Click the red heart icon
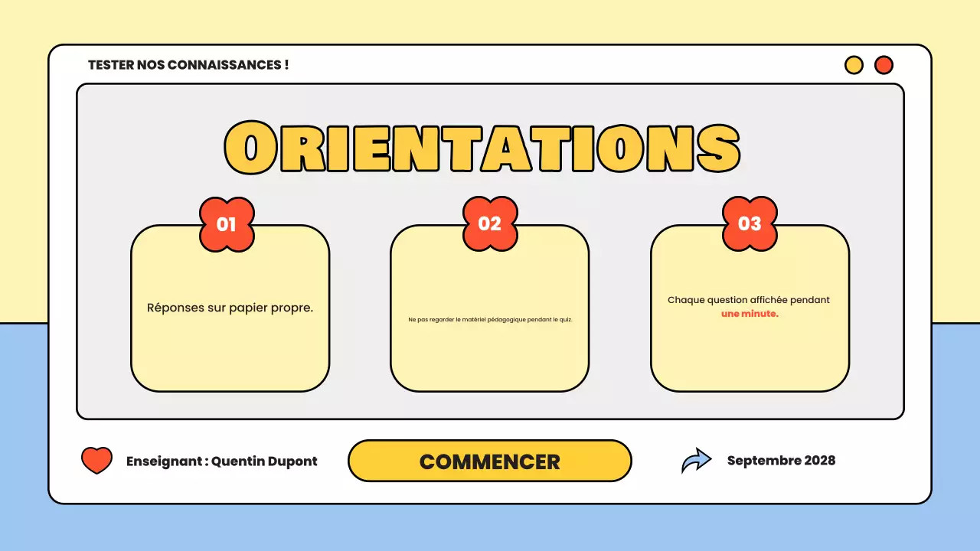This screenshot has width=980, height=551. click(96, 460)
